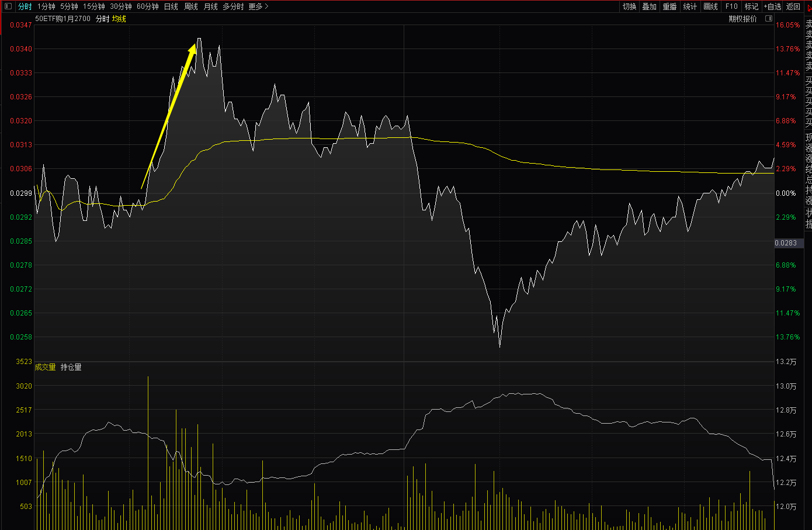Click the red 4.59% percent label

tap(786, 145)
